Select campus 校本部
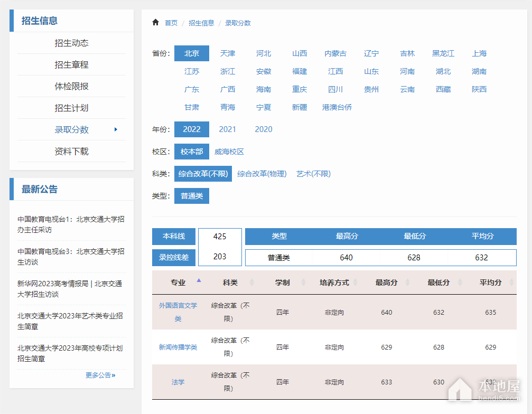This screenshot has width=532, height=414. point(192,152)
